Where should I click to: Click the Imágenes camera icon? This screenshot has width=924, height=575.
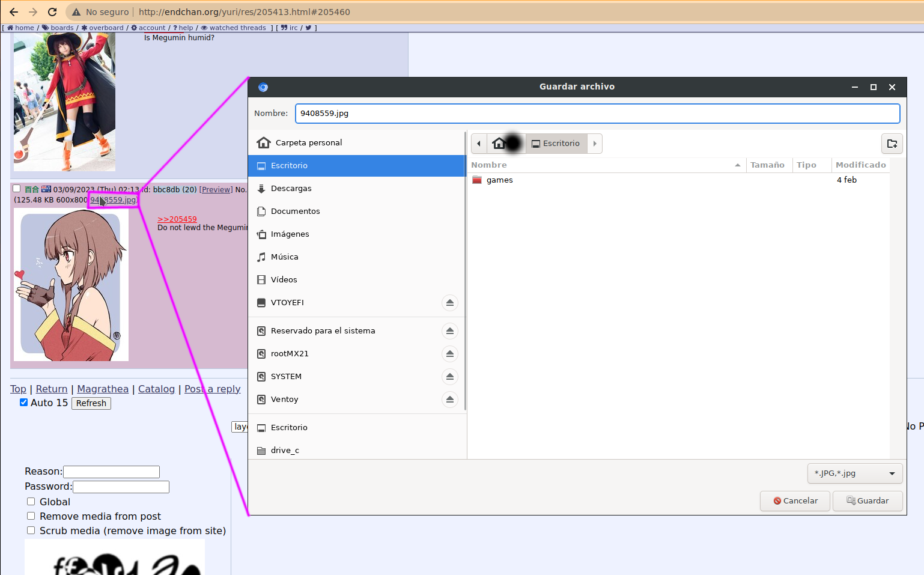coord(261,234)
